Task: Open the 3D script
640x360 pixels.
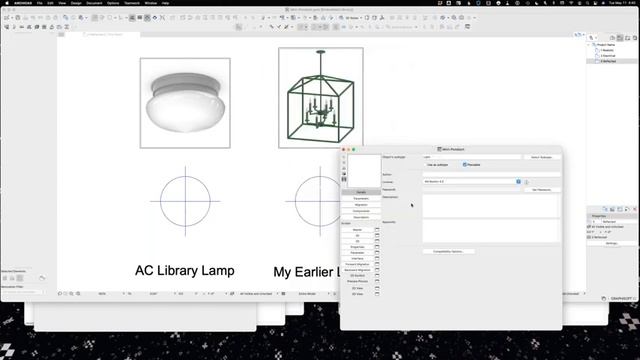Action: coord(358,241)
